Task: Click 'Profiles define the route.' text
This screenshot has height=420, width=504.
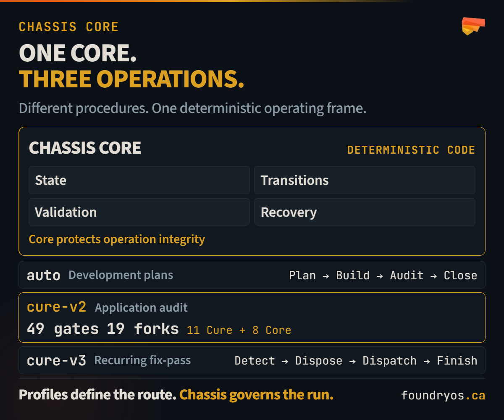Action: (97, 395)
